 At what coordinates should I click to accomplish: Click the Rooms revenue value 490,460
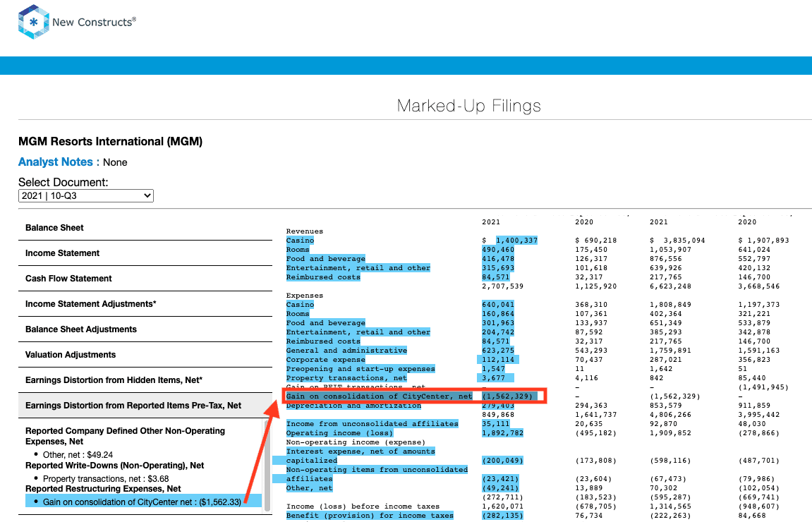497,250
